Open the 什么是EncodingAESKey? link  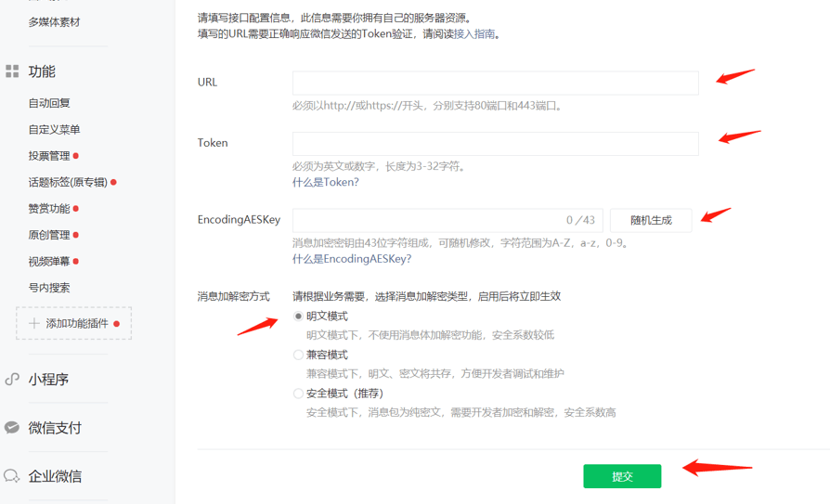pyautogui.click(x=352, y=259)
